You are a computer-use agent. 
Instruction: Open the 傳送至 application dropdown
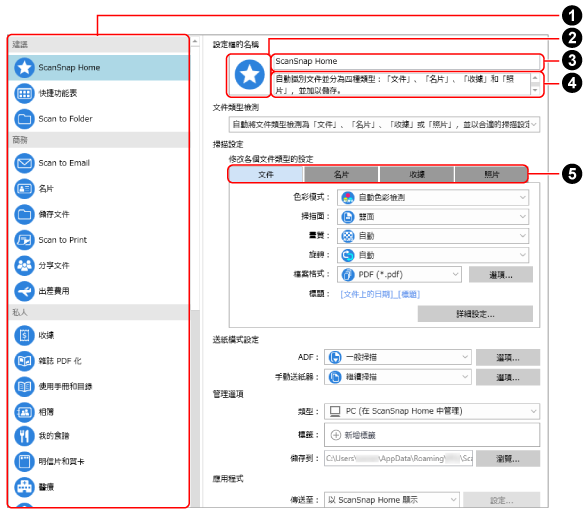[392, 500]
